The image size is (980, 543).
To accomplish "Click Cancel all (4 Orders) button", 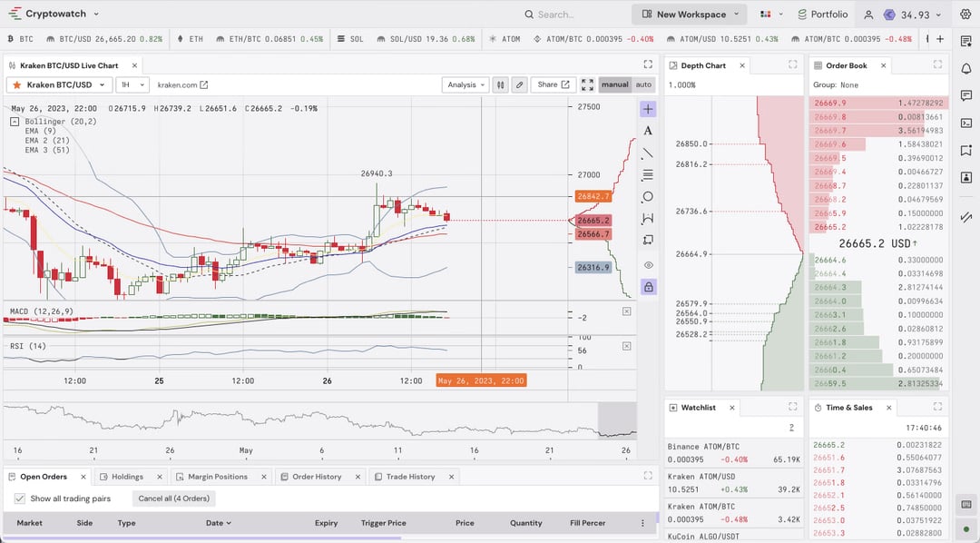I will pos(173,499).
